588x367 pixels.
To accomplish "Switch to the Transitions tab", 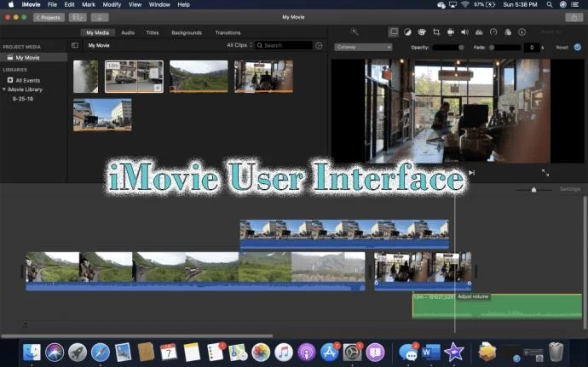I will point(228,32).
